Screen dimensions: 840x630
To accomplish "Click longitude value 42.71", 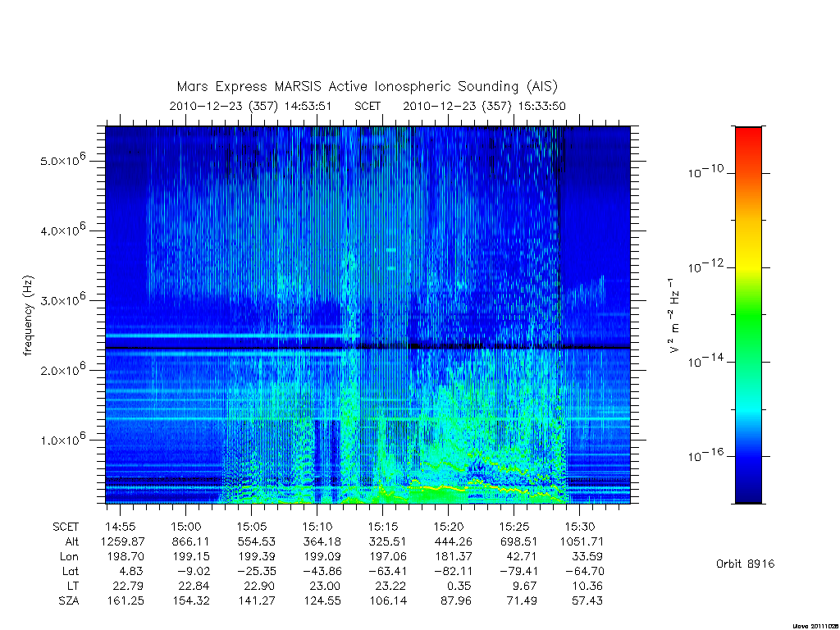I will pos(522,557).
